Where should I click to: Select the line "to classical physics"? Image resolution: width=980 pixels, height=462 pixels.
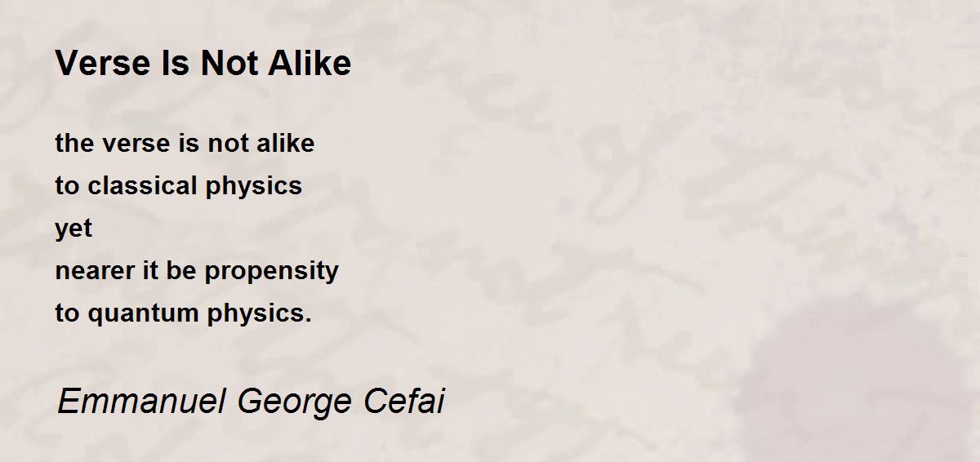click(x=179, y=186)
